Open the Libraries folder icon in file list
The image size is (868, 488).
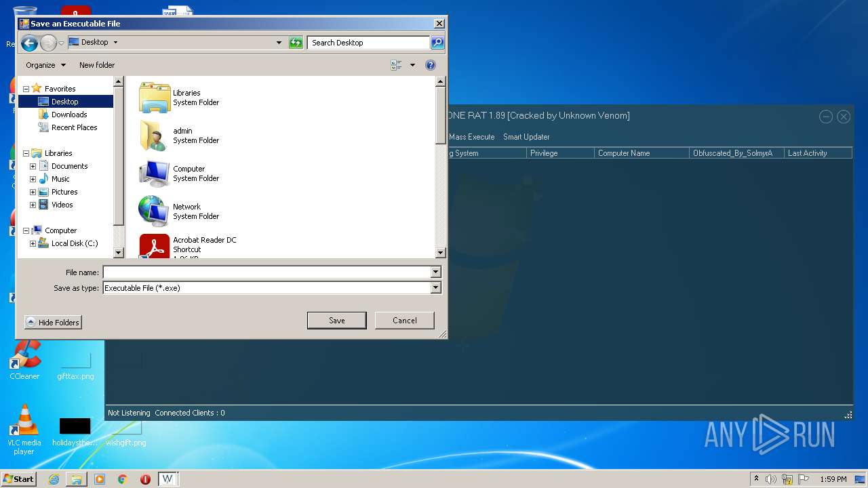coord(155,98)
